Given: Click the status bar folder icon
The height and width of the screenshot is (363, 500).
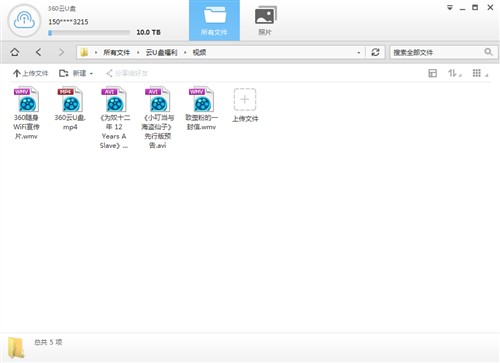Looking at the screenshot, I should pyautogui.click(x=16, y=347).
